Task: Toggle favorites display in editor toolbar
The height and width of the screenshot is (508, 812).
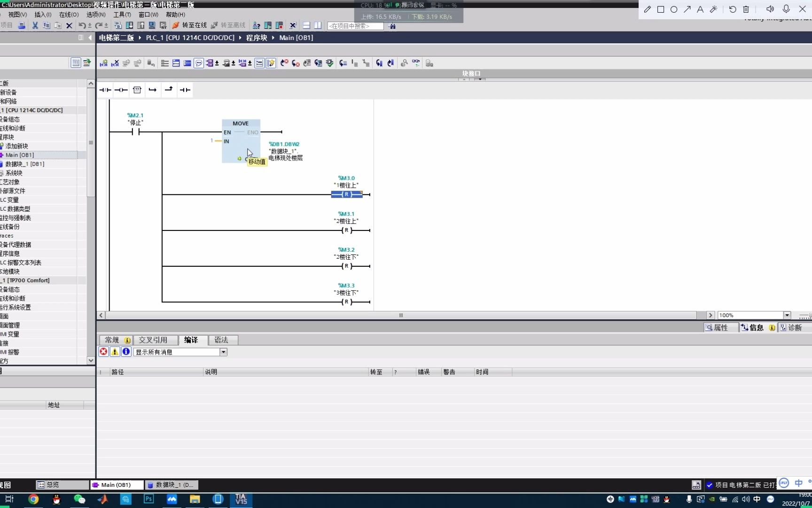Action: pos(271,63)
